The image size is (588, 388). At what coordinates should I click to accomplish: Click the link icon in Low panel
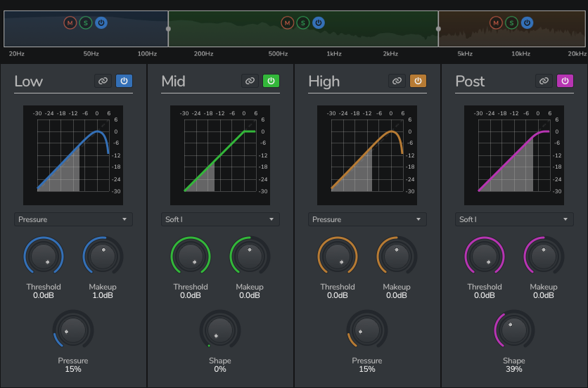[103, 81]
